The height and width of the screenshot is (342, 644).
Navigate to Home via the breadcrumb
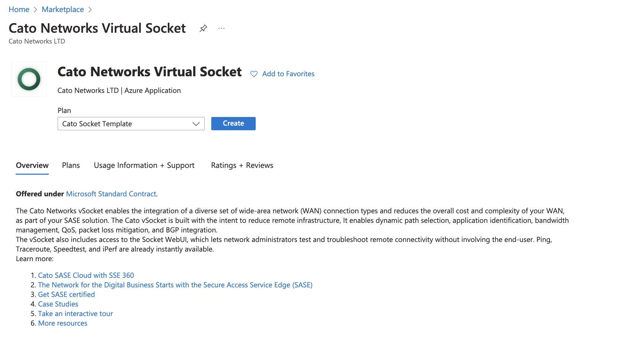19,10
